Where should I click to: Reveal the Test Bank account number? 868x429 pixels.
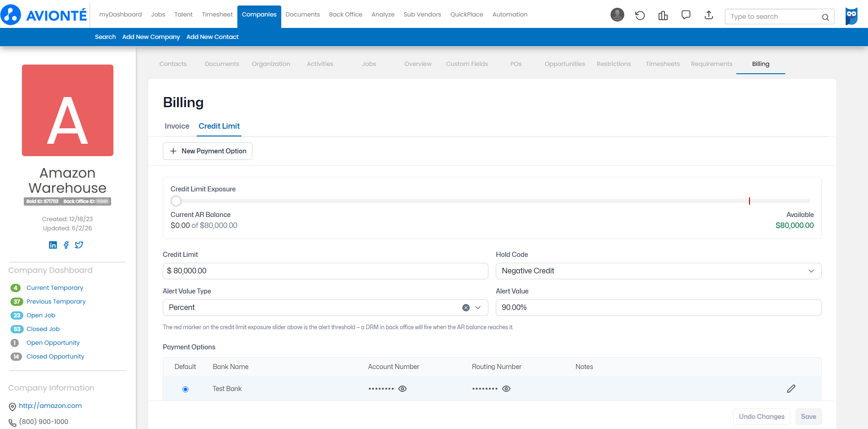tap(402, 389)
